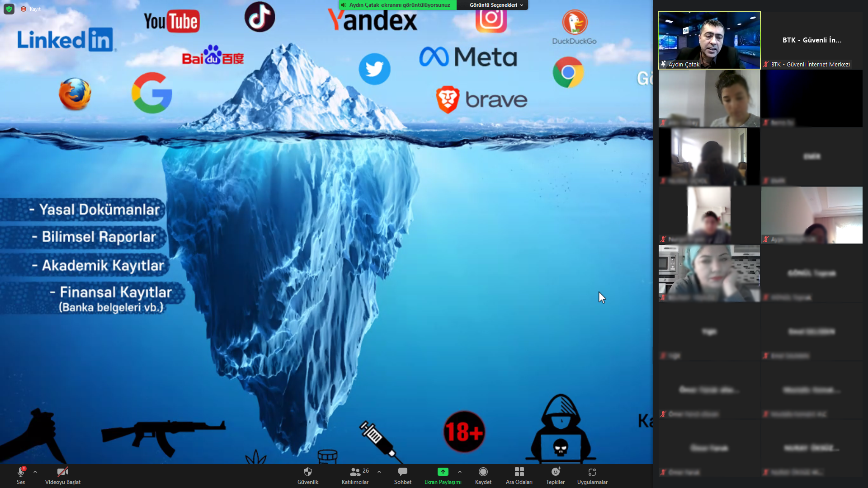The image size is (868, 488).
Task: Expand audio options caret next to Ses
Action: pos(35,472)
